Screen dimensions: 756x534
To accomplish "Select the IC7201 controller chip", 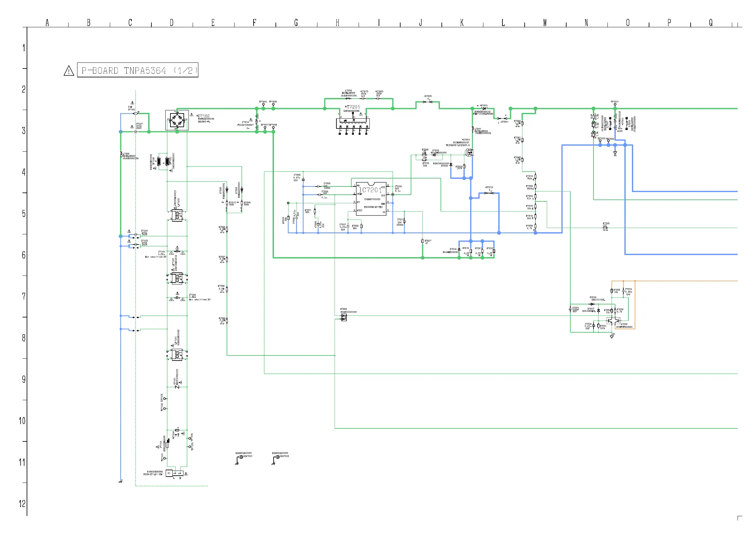I will [x=371, y=199].
